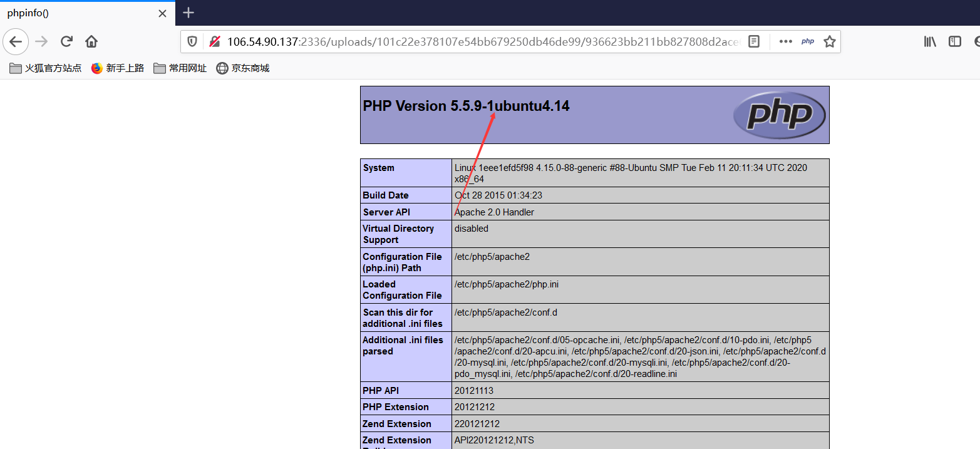Click the disabled value cell
This screenshot has height=449, width=980.
point(641,234)
